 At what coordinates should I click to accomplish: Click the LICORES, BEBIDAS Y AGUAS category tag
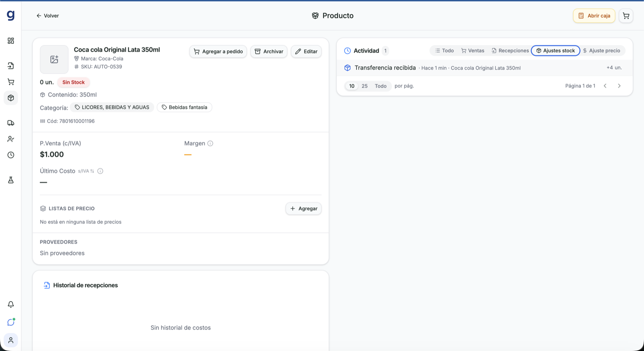pos(112,107)
